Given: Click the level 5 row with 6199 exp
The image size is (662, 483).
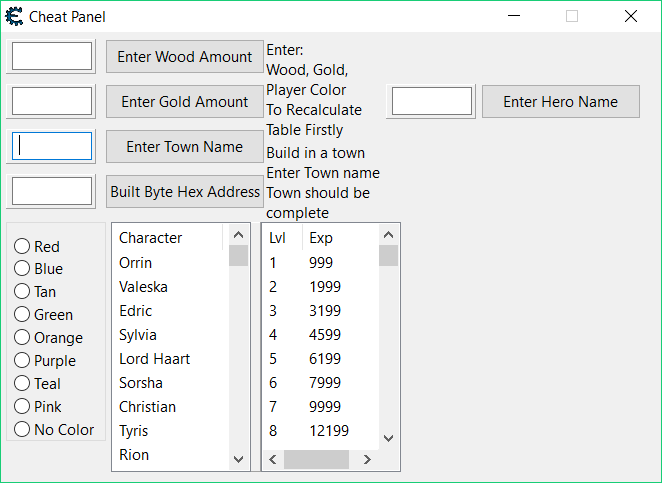Looking at the screenshot, I should (320, 359).
